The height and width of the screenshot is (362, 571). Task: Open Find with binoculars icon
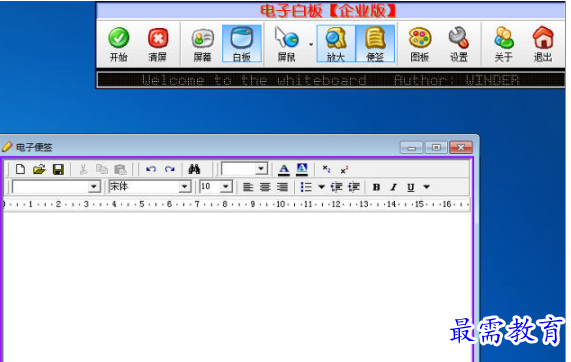pos(194,169)
